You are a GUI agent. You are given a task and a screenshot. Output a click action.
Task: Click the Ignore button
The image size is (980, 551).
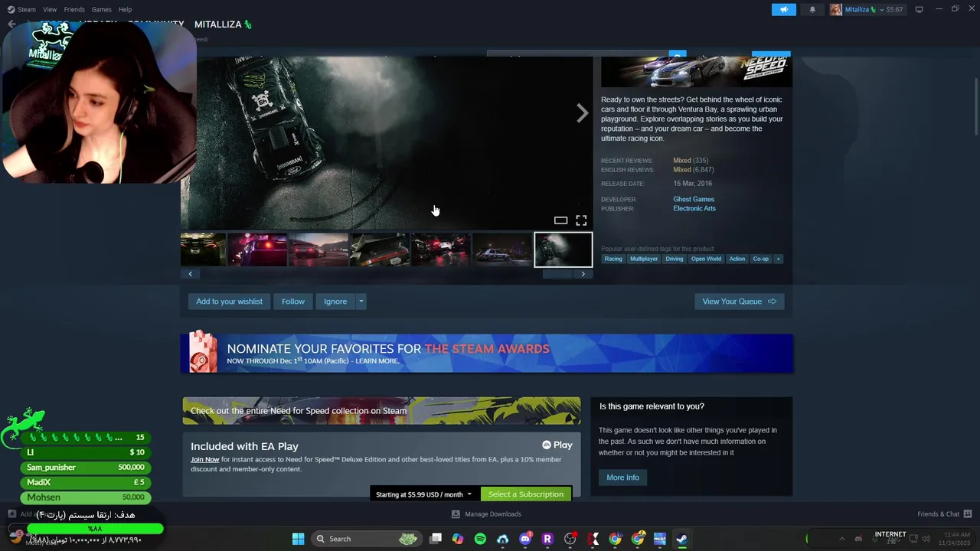(335, 302)
